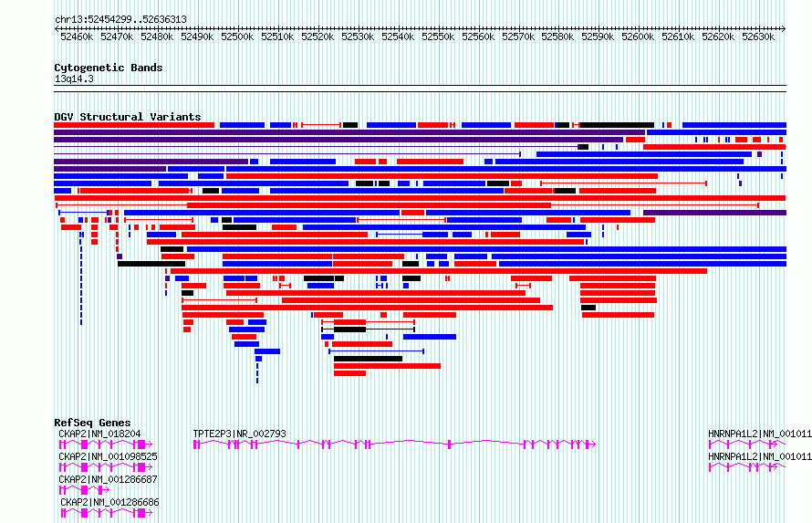Select the 52530k ruler tick label

pyautogui.click(x=358, y=37)
